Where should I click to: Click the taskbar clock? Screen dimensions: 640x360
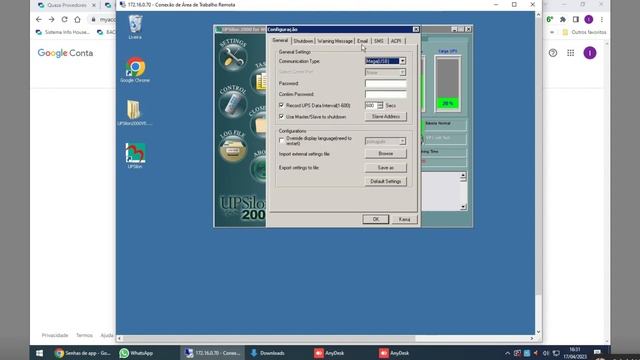coord(575,353)
